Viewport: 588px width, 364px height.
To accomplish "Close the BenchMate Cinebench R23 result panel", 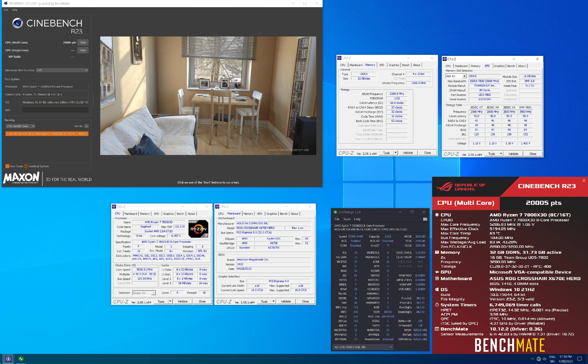I will [x=584, y=181].
